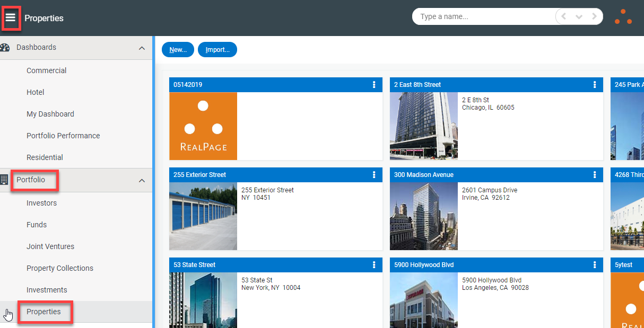Open the search dropdown down arrow
Viewport: 644px width, 328px height.
pyautogui.click(x=579, y=17)
